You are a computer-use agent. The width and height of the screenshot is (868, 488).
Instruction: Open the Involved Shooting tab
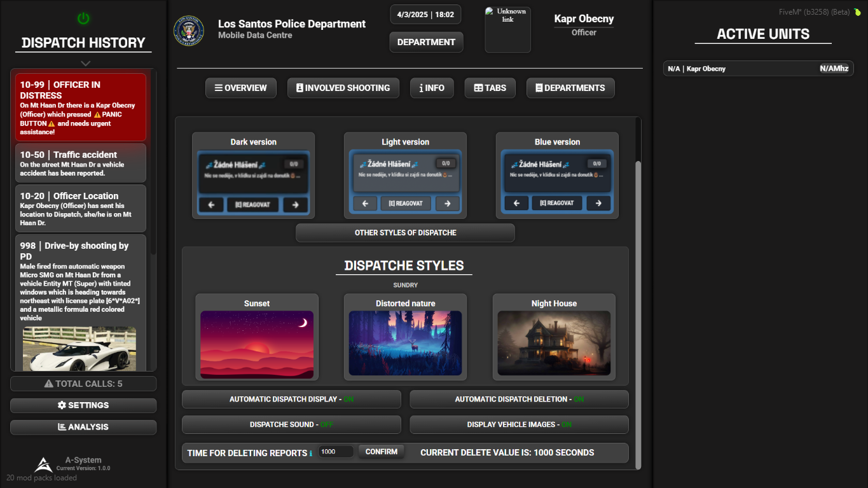click(343, 88)
